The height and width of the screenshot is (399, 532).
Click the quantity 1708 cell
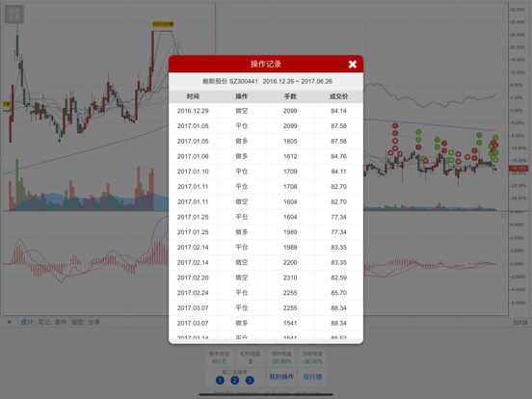point(290,187)
